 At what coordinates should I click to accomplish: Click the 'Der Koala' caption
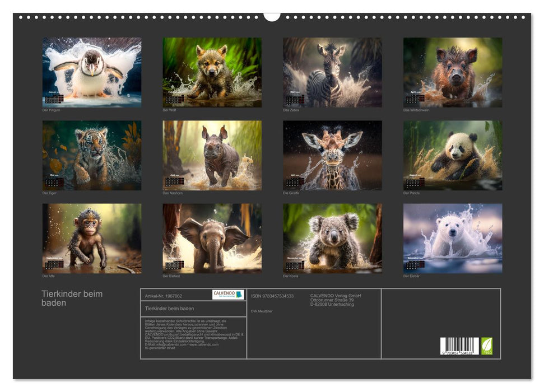pos(291,276)
